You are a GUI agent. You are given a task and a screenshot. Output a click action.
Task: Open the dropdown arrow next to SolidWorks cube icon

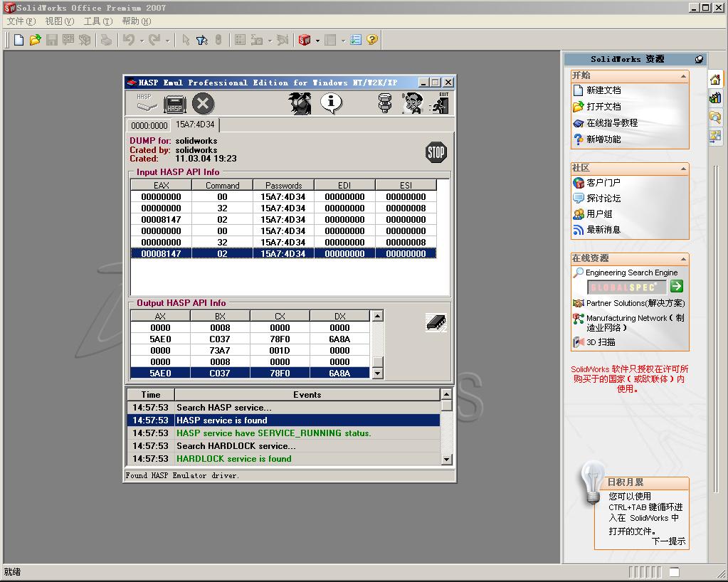coord(317,41)
